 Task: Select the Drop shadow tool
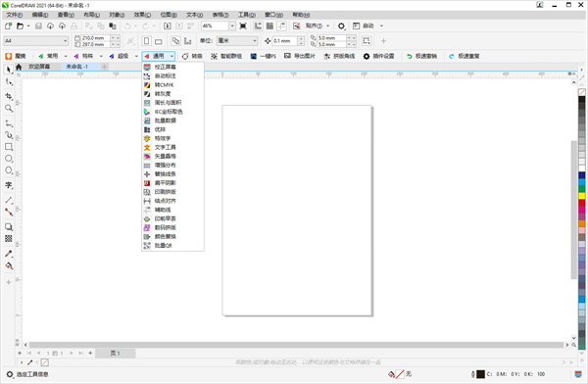[x=9, y=227]
